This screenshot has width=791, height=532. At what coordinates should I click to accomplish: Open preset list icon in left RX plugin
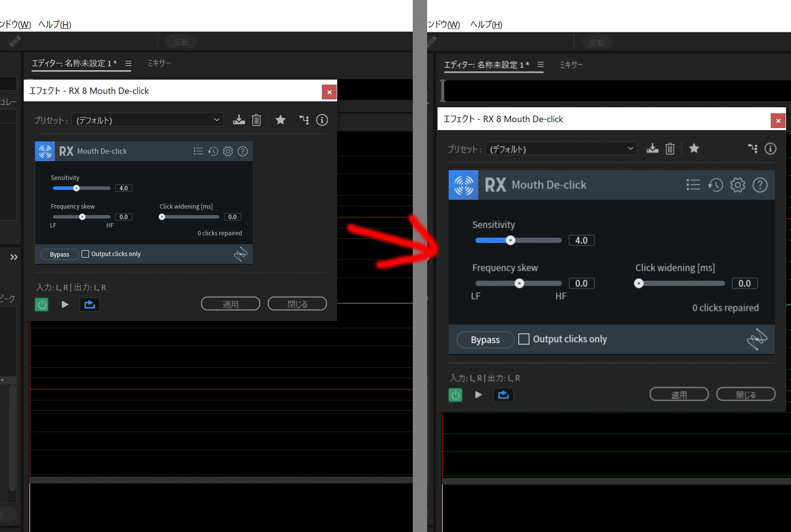[198, 151]
